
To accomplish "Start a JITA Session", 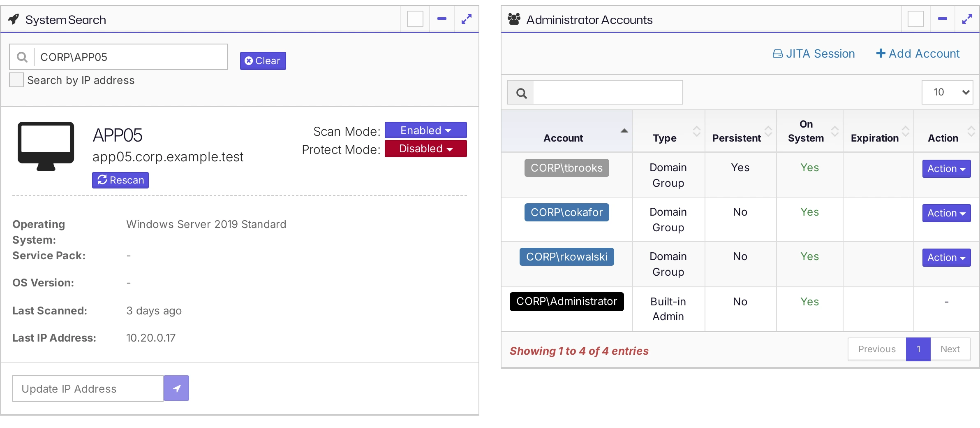I will pos(814,54).
